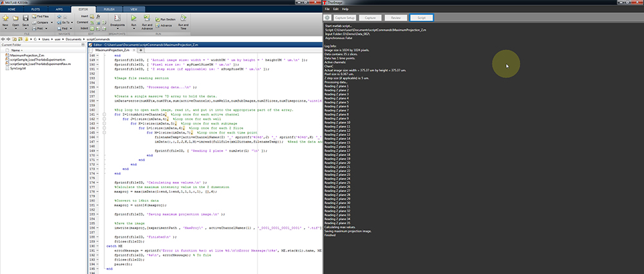Close the MaximumProjection_Z.m editor tab
Image resolution: width=644 pixels, height=274 pixels.
(135, 50)
